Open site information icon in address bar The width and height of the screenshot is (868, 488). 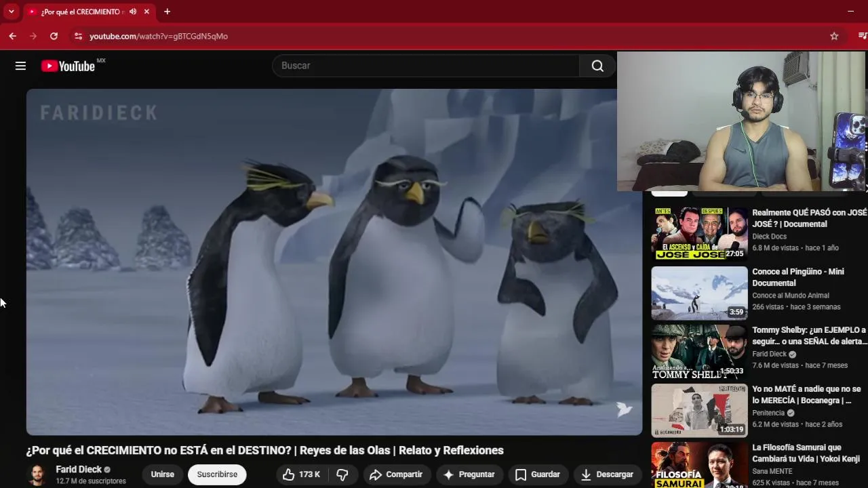(78, 36)
